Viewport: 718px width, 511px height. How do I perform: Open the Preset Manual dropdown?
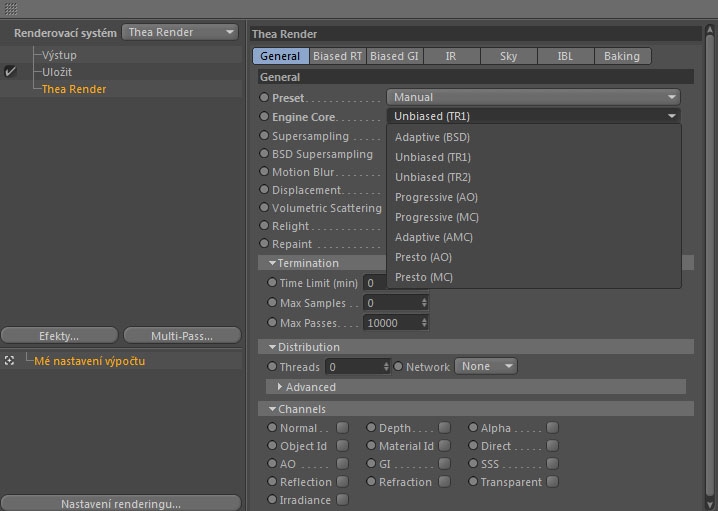[x=533, y=97]
